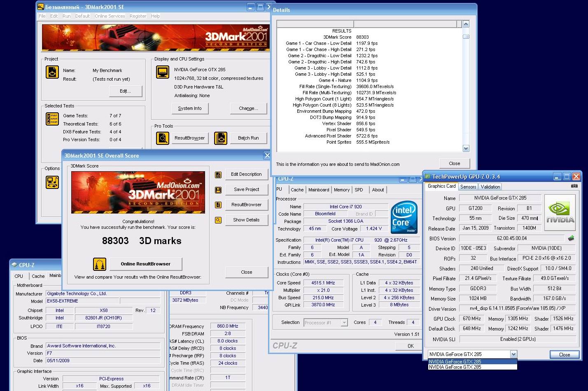The height and width of the screenshot is (391, 588).
Task: Click the NVIDIA SLI Enabled (2 GPUs) field
Action: [x=518, y=339]
